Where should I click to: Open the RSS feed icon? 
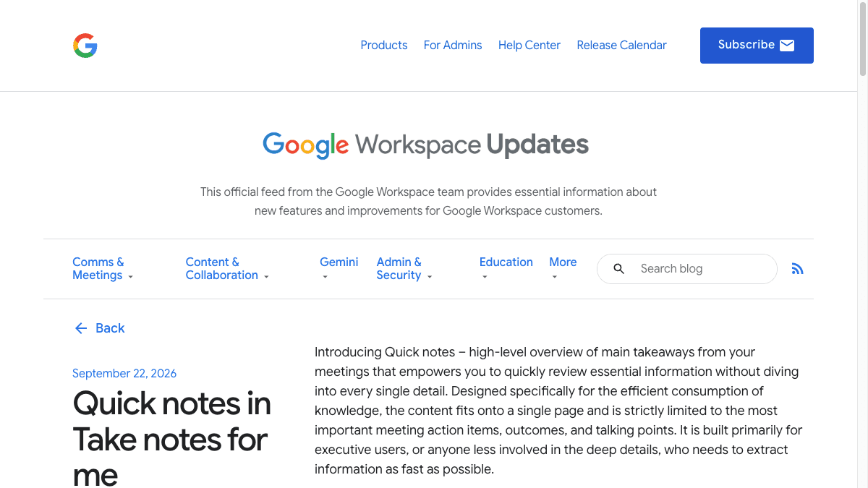tap(797, 269)
